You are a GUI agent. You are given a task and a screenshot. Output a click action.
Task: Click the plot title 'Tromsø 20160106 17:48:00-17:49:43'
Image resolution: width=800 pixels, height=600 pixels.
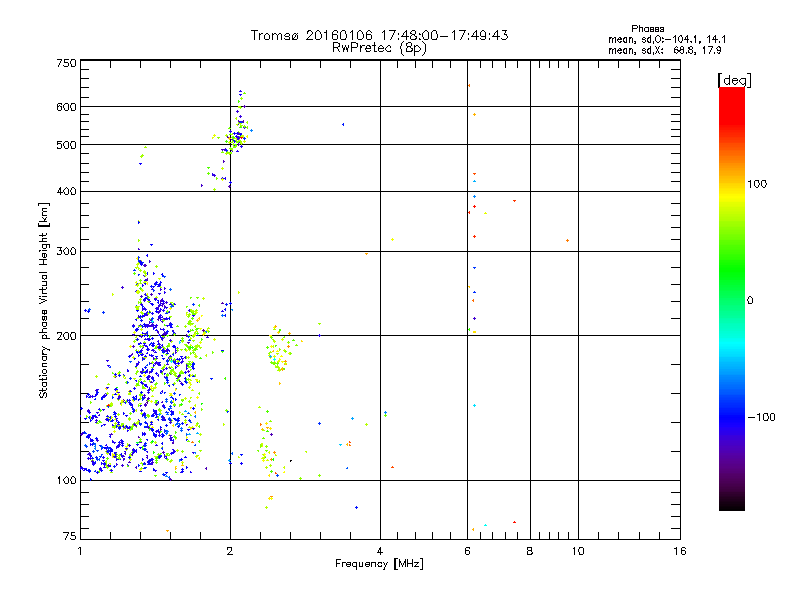point(379,35)
